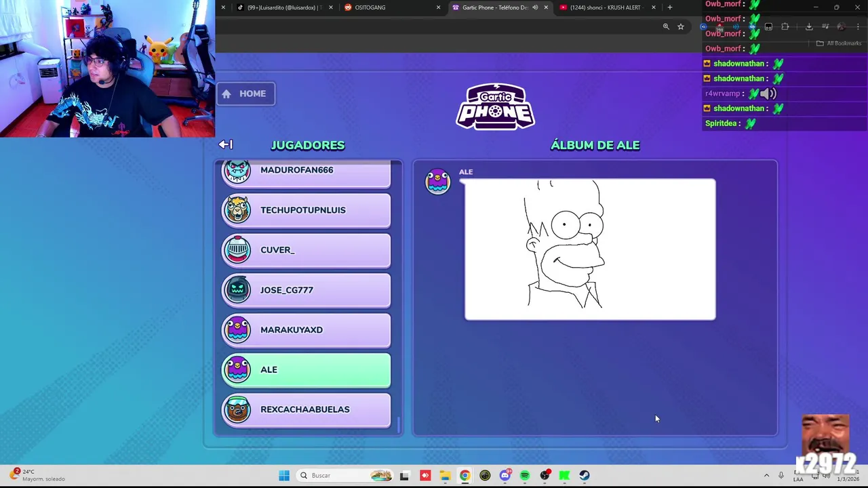Open Steam from the taskbar

(585, 475)
